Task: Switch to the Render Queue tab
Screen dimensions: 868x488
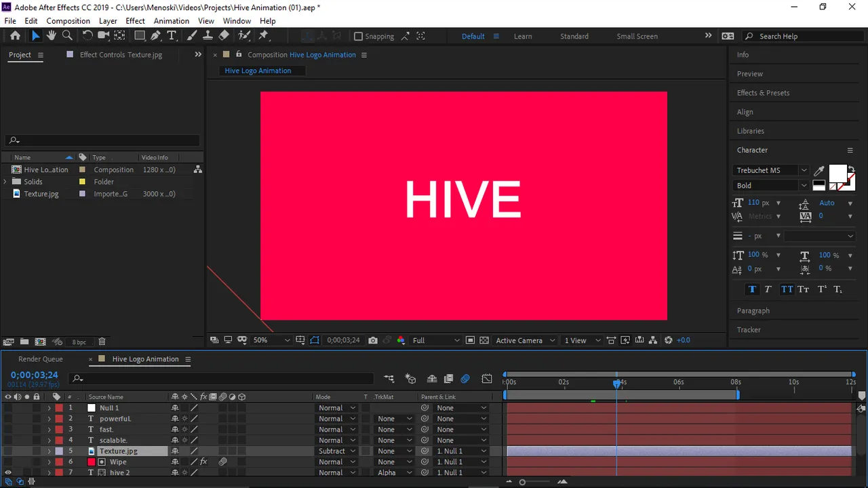Action: coord(40,359)
